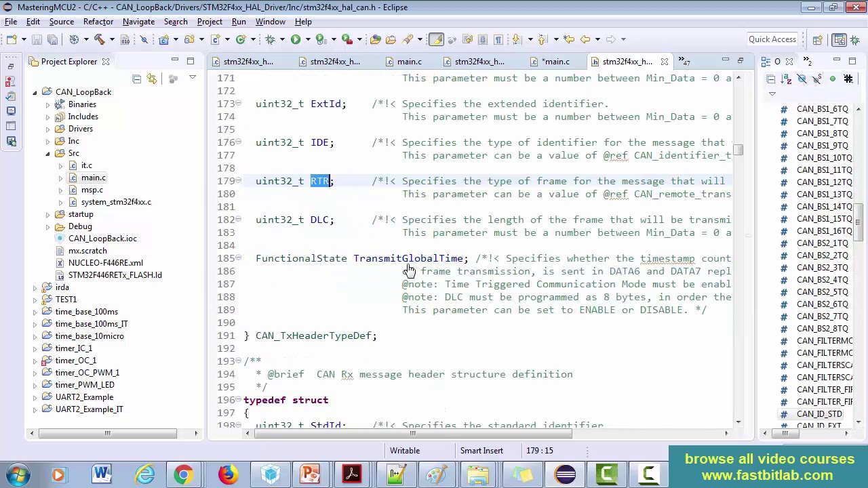Build the project using the hammer icon
This screenshot has height=488, width=868.
click(98, 39)
